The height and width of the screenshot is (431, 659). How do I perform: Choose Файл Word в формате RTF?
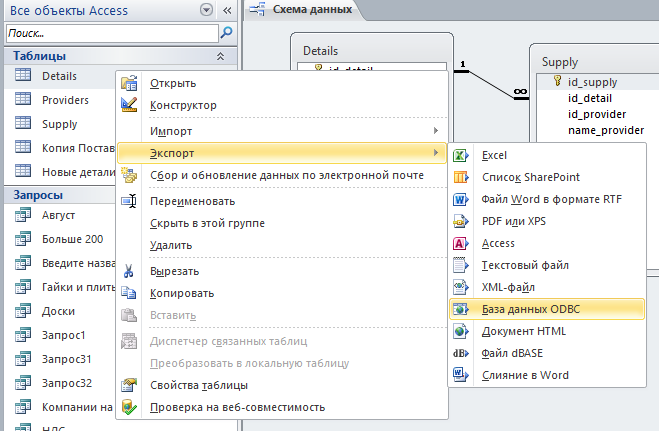[x=547, y=199]
